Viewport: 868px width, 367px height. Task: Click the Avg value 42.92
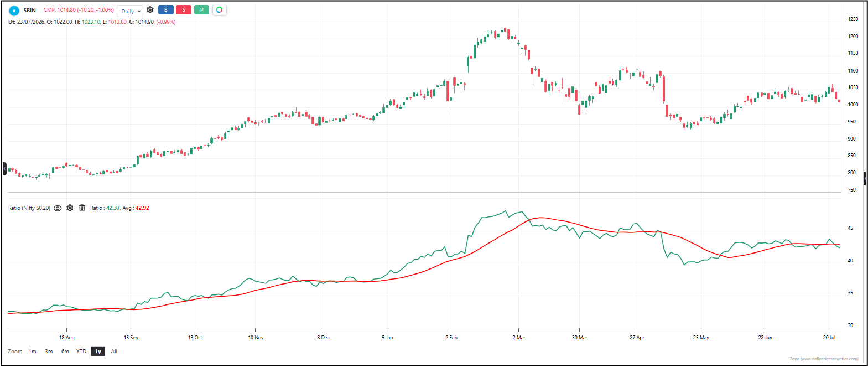coord(142,208)
